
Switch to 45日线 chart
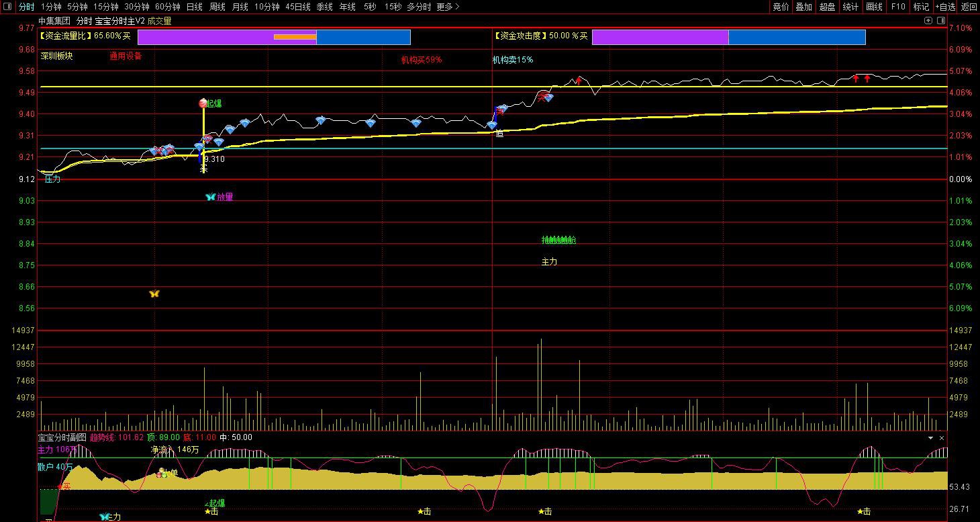coord(298,7)
